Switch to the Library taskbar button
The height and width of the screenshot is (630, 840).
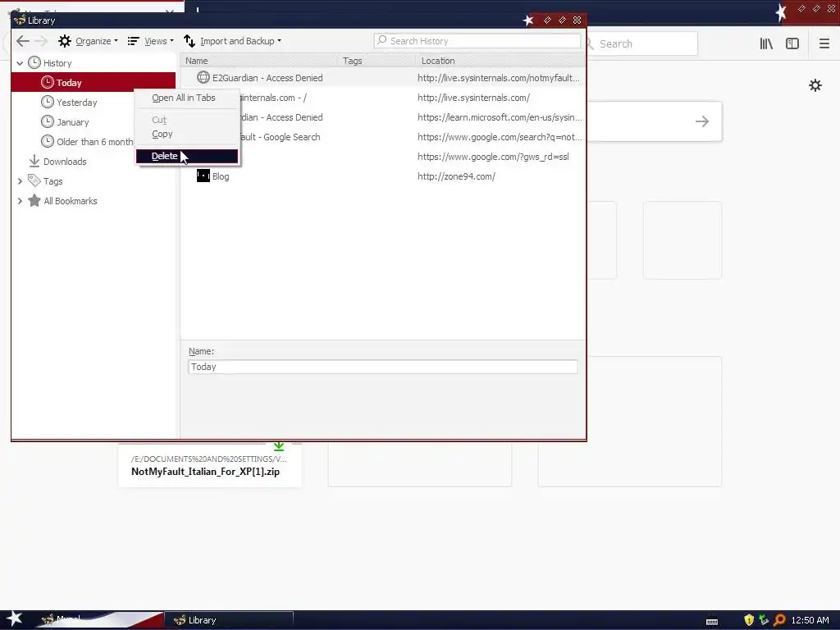coord(229,620)
